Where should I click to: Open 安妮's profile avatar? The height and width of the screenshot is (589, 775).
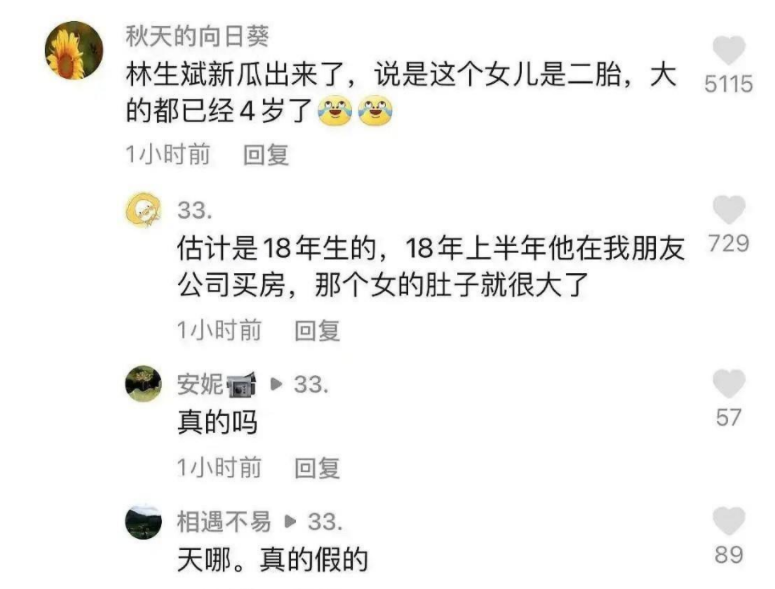click(143, 383)
